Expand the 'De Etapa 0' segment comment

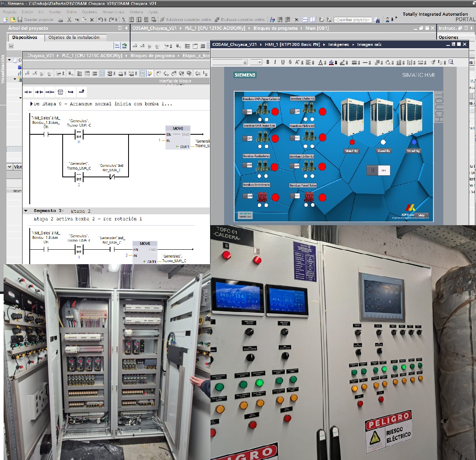pyautogui.click(x=31, y=104)
